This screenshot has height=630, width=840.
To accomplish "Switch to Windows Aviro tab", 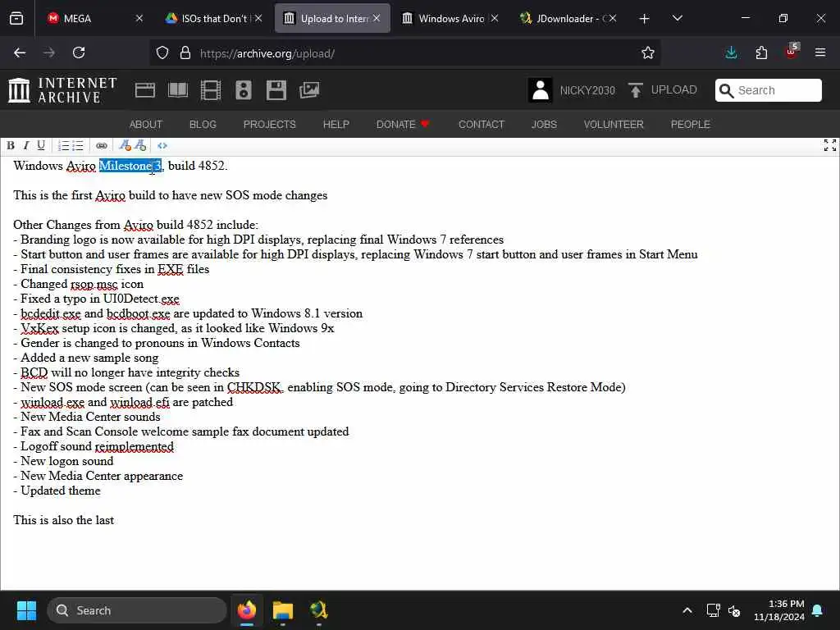I will click(451, 18).
